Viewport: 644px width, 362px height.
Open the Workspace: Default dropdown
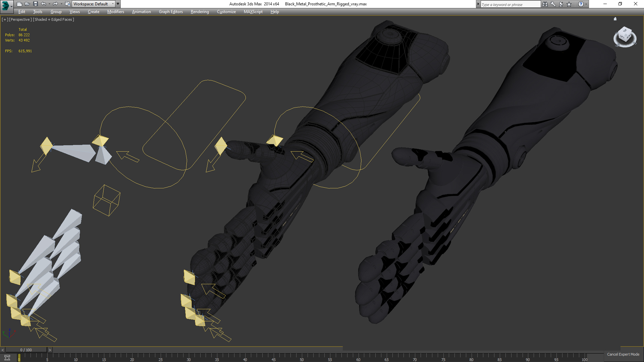click(94, 4)
